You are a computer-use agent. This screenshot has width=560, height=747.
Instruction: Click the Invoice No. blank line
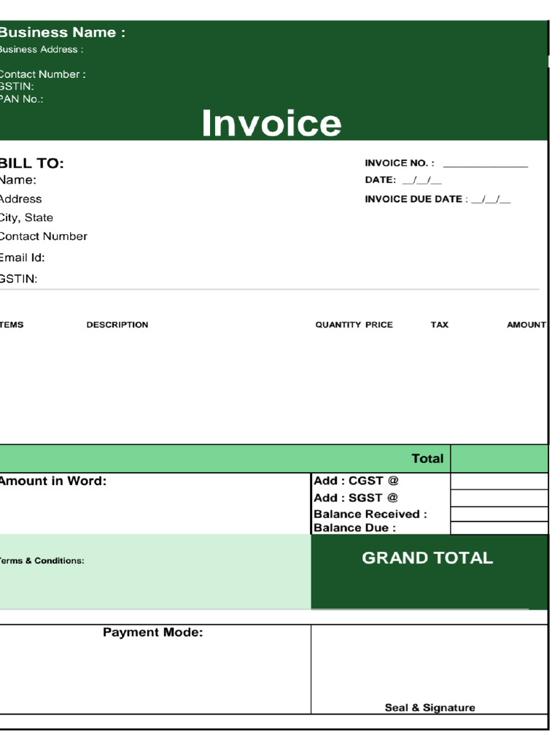click(x=485, y=166)
